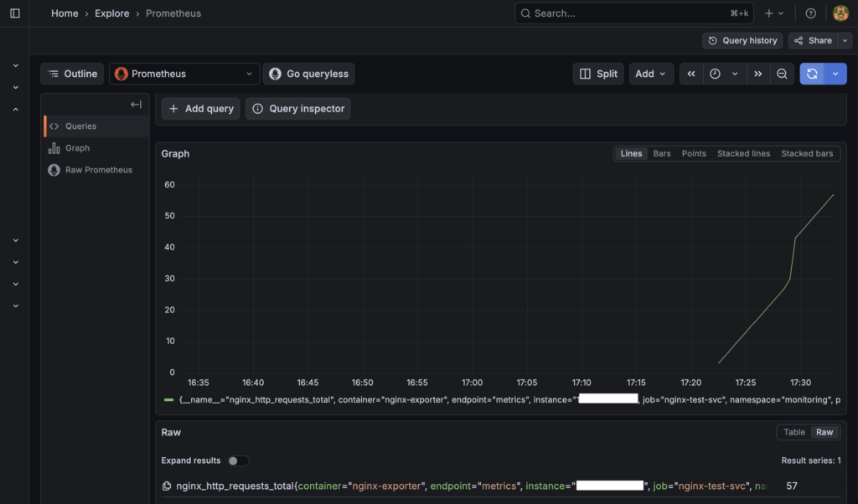This screenshot has height=504, width=858.
Task: Click the green series legend color swatch
Action: pos(169,400)
